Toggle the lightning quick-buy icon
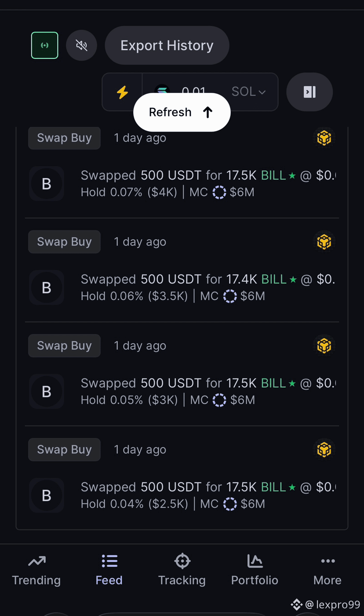 122,92
